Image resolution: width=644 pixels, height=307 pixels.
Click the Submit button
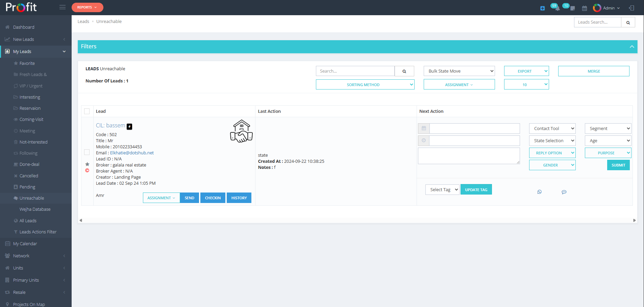click(x=618, y=165)
